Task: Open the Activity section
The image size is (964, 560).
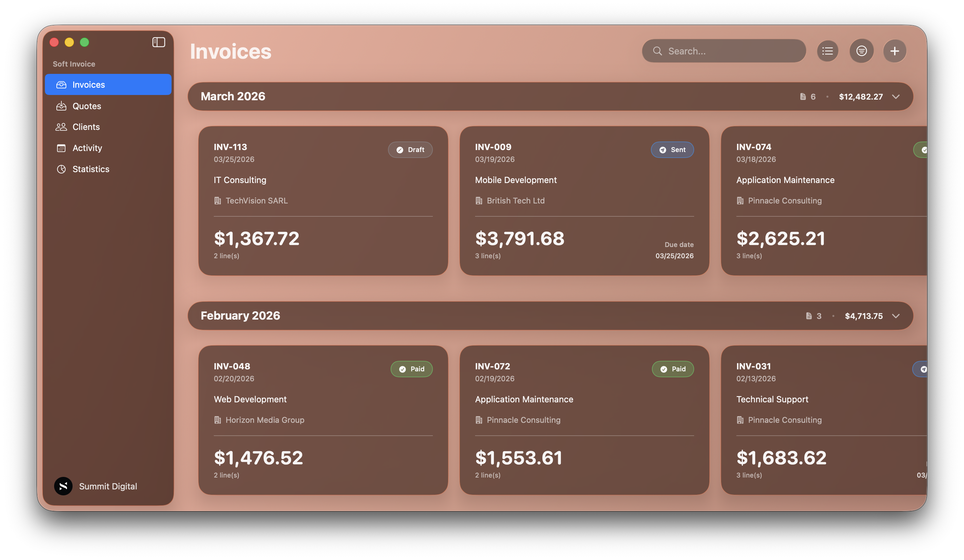Action: point(108,148)
